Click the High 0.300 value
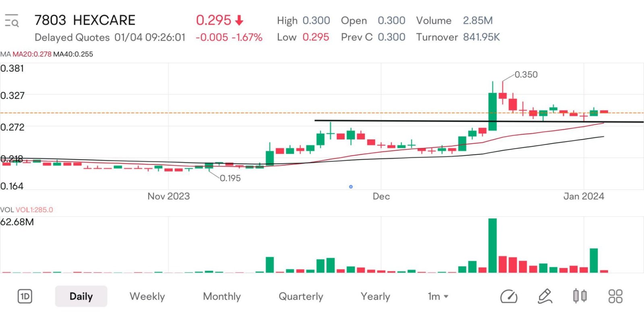The width and height of the screenshot is (644, 314). [x=316, y=21]
